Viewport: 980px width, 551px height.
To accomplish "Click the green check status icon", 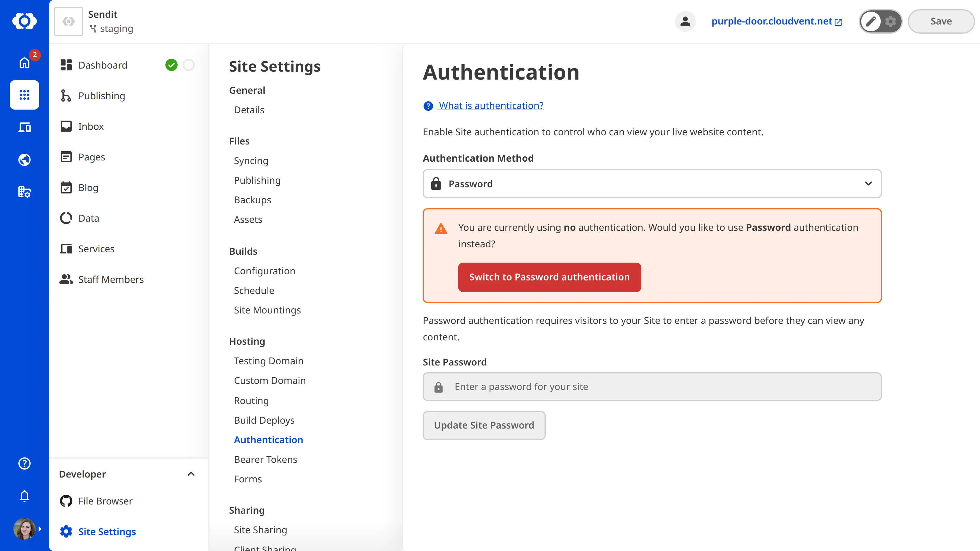I will tap(171, 65).
